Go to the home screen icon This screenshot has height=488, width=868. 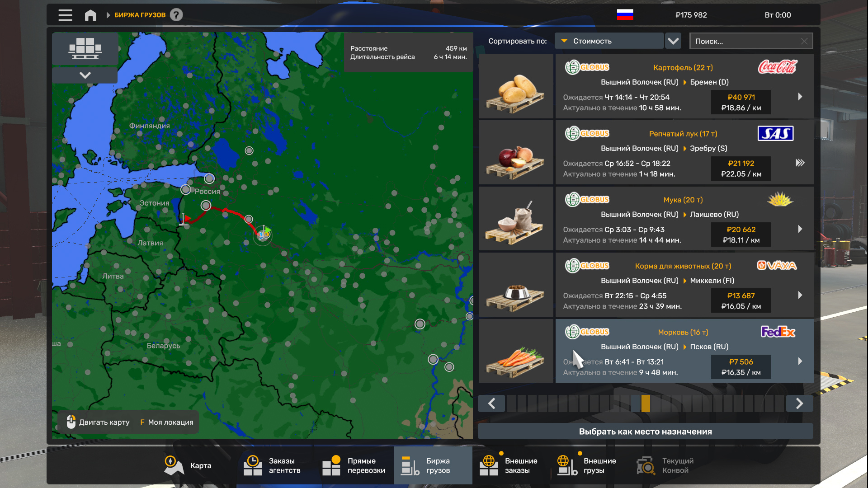pos(90,15)
